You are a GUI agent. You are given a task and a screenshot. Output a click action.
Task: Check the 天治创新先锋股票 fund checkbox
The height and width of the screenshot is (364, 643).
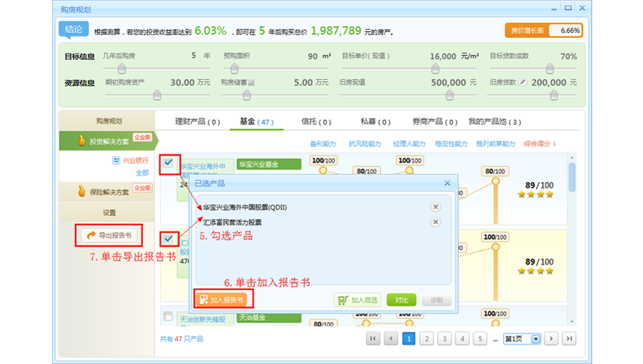(168, 316)
